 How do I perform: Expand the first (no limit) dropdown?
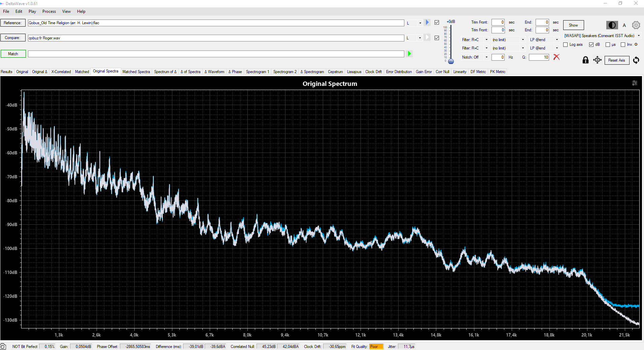[x=523, y=40]
